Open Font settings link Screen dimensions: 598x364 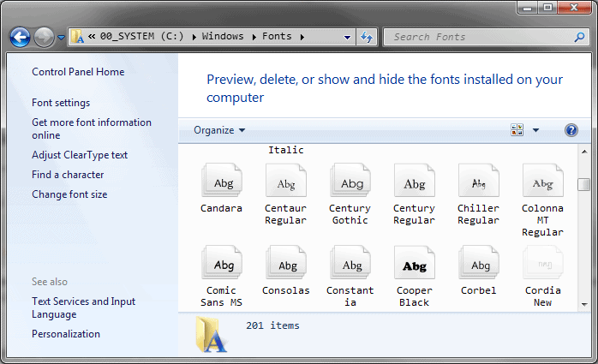point(61,103)
